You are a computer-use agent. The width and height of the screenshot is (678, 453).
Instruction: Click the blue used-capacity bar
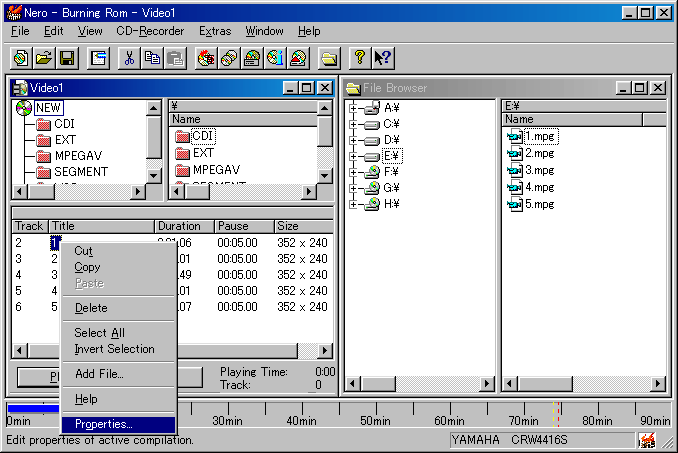tap(33, 409)
